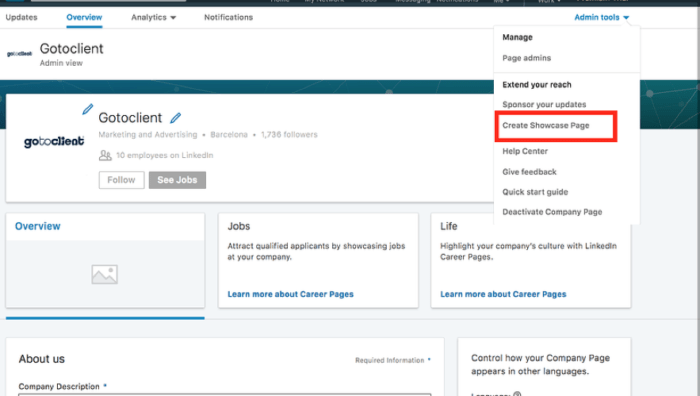
Task: Click the large gotoclient logo image
Action: tap(54, 142)
